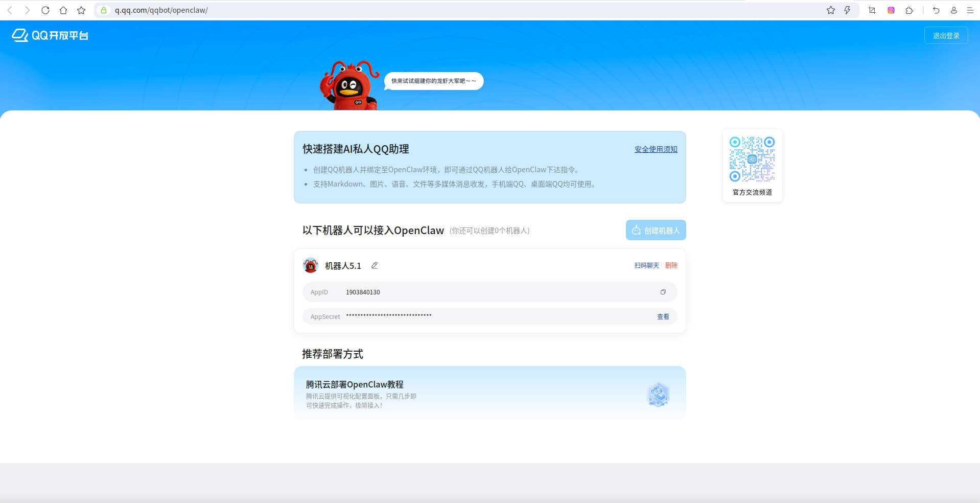Screen dimensions: 980x503
Task: Click the star icon inside address bar
Action: coord(831,10)
